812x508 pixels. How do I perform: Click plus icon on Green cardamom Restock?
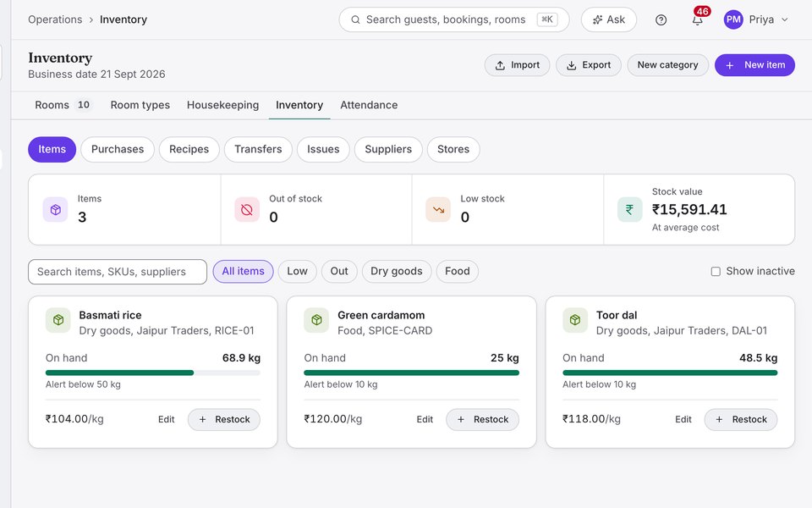(x=461, y=419)
